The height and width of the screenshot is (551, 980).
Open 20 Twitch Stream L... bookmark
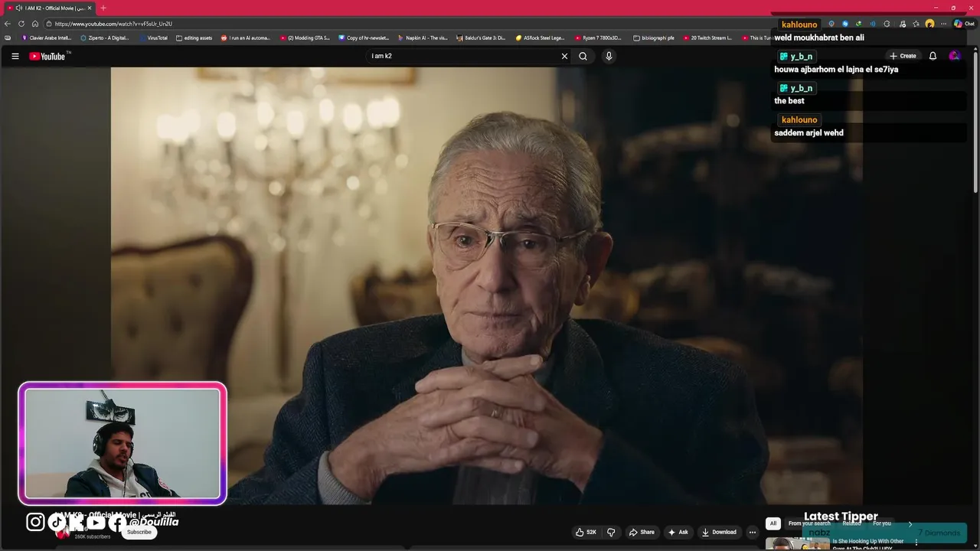707,37
